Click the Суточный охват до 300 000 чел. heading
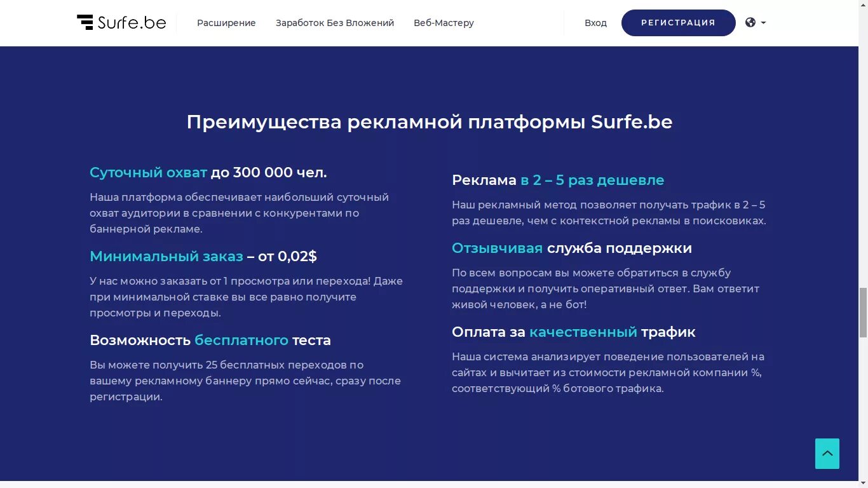This screenshot has height=488, width=868. [x=208, y=172]
